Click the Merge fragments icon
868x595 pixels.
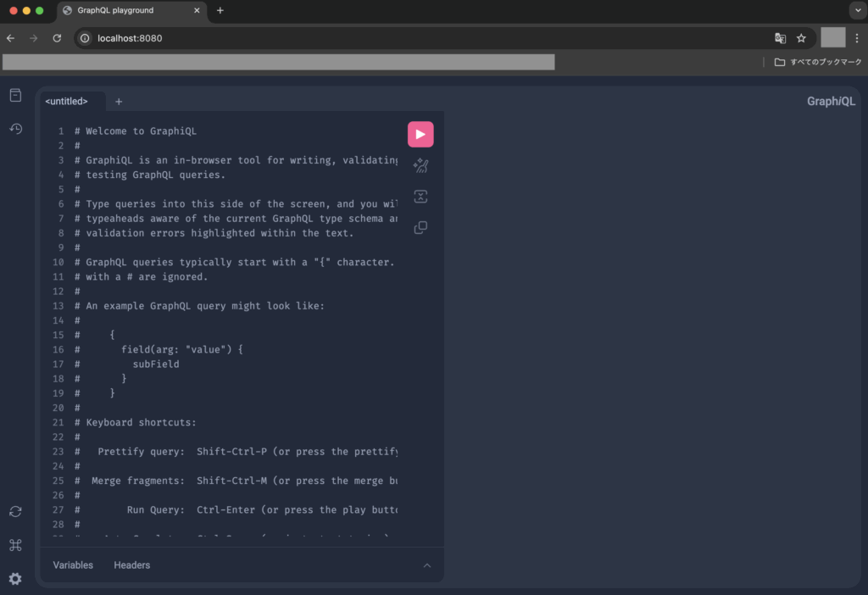coord(420,197)
